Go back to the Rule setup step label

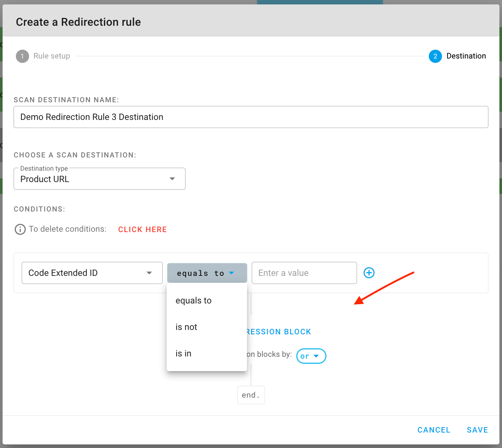click(x=52, y=56)
